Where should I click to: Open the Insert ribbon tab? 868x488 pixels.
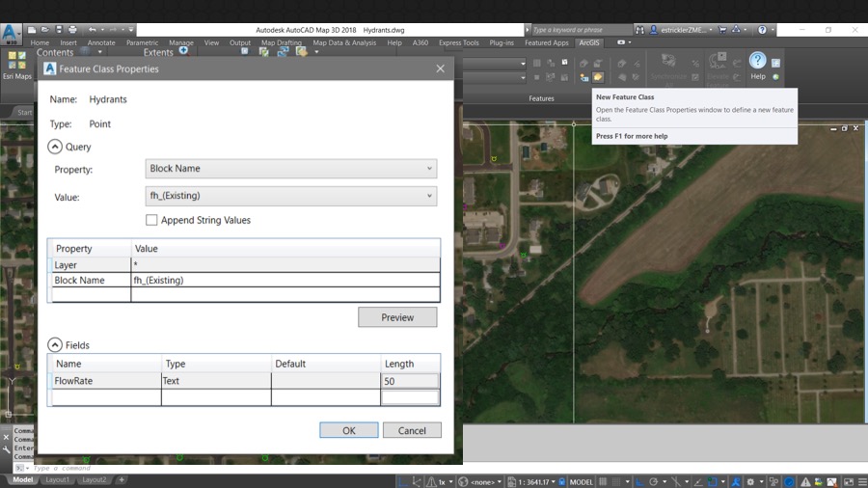pos(68,42)
